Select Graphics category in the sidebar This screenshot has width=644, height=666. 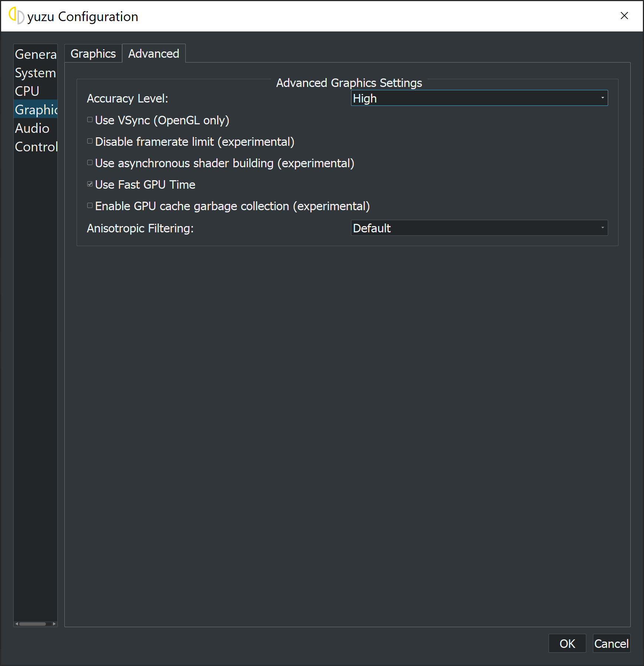pyautogui.click(x=36, y=110)
